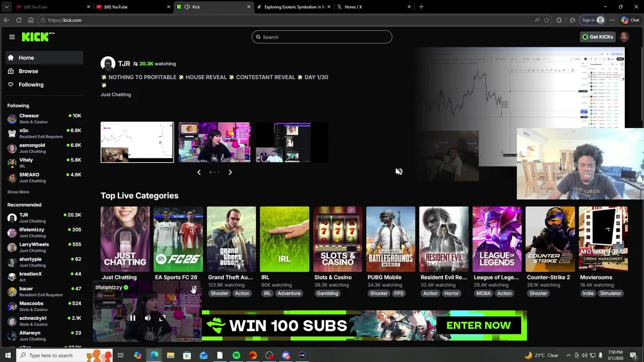The image size is (644, 362).
Task: Click the MOBA tag
Action: coord(484,294)
